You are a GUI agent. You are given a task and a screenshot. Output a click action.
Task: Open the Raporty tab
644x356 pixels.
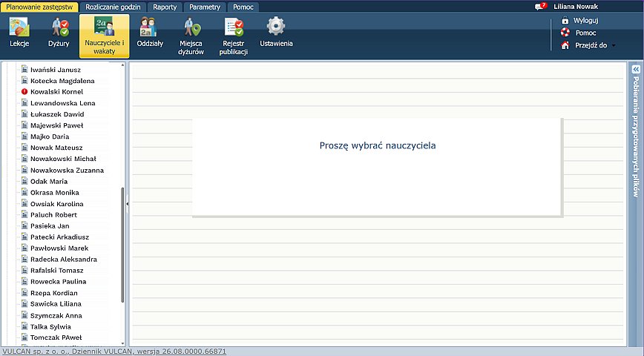[x=165, y=7]
